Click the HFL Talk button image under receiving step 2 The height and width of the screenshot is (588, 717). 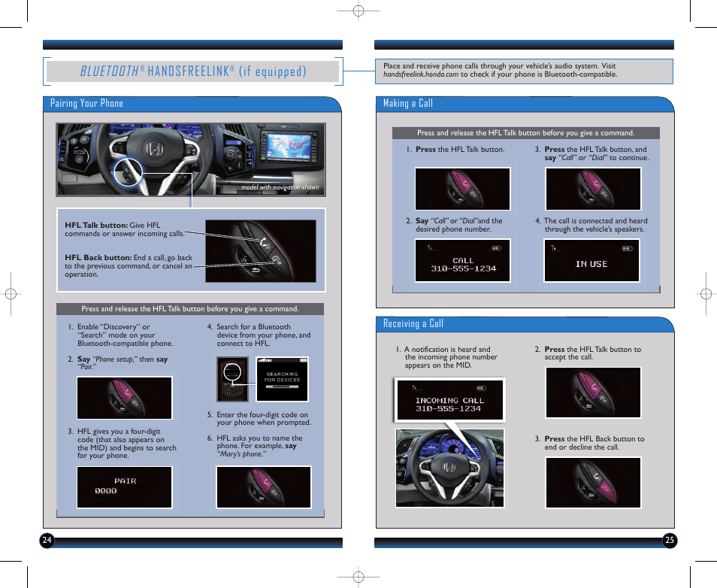(593, 393)
